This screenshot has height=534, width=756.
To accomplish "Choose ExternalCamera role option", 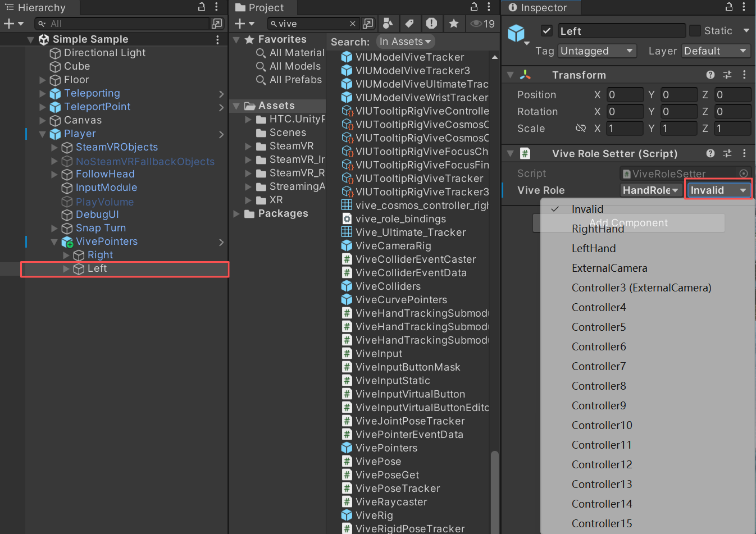I will [647, 268].
